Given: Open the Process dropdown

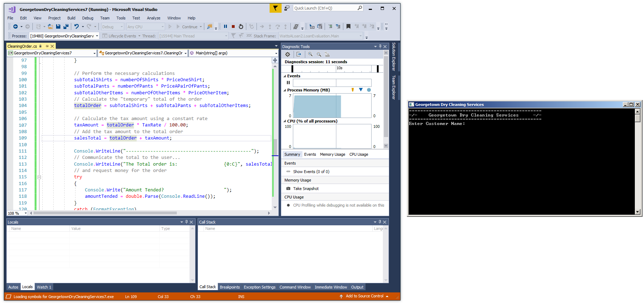Looking at the screenshot, I should pos(97,36).
